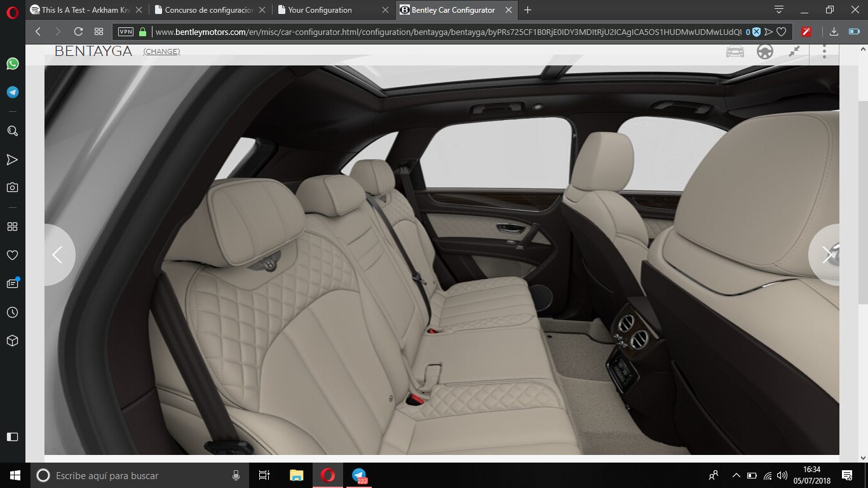
Task: Open the sidebar search magnifier
Action: point(12,131)
